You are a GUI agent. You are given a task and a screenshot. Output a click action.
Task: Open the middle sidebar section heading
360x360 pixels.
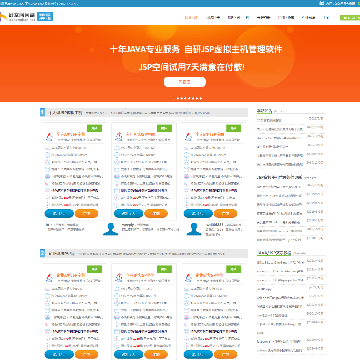click(x=279, y=177)
